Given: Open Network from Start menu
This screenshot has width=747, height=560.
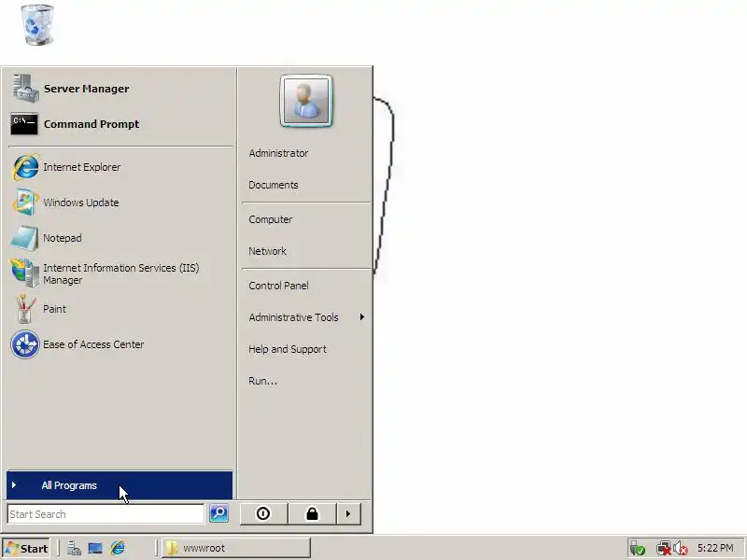Looking at the screenshot, I should point(306,251).
